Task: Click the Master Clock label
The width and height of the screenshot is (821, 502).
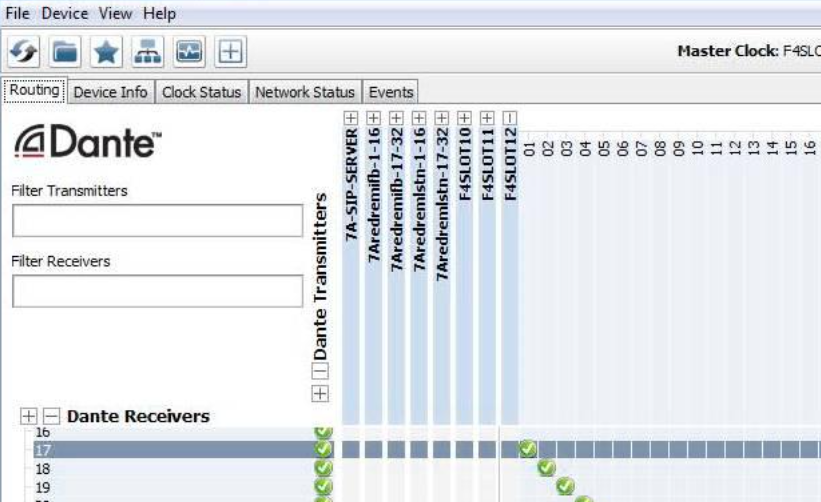Action: [x=728, y=51]
